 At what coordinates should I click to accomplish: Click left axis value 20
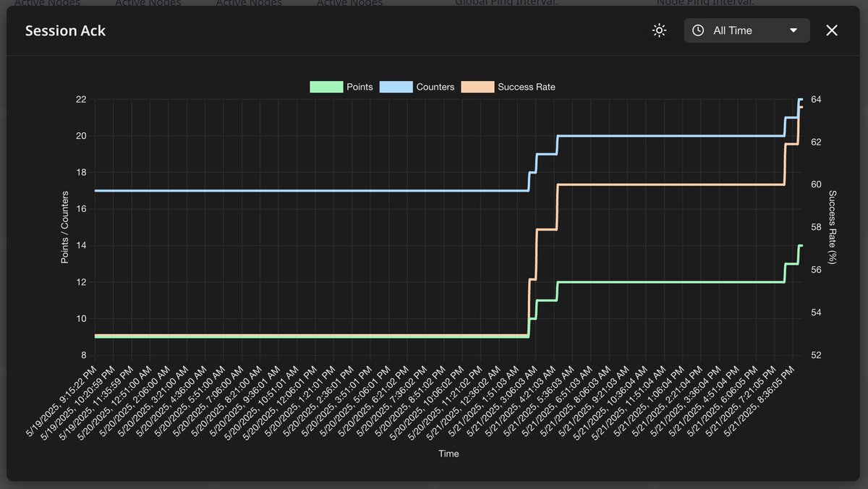coord(82,136)
